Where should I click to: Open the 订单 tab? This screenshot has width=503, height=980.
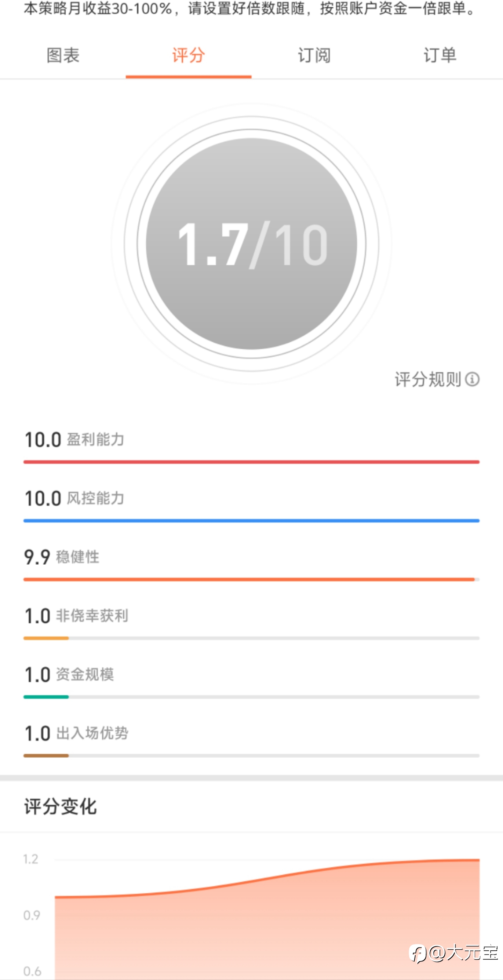440,56
